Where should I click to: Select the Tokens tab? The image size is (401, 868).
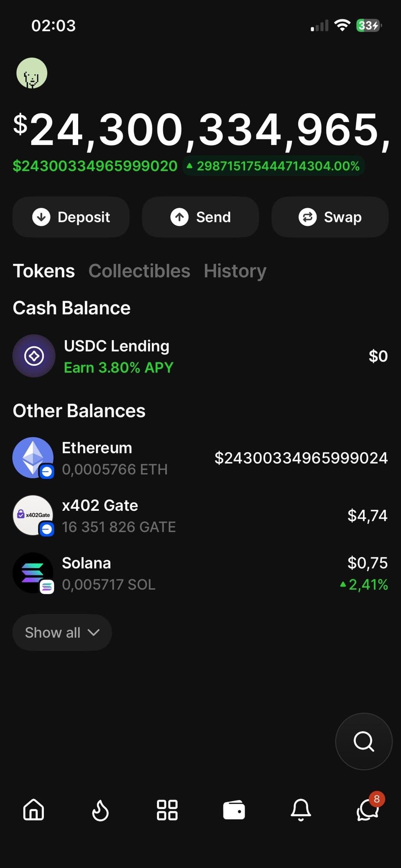[44, 271]
